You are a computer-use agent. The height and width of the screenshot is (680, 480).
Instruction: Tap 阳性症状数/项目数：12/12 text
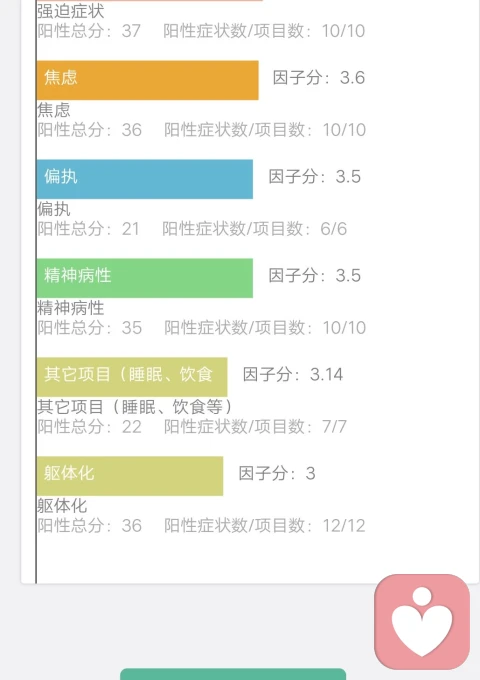[x=264, y=526]
